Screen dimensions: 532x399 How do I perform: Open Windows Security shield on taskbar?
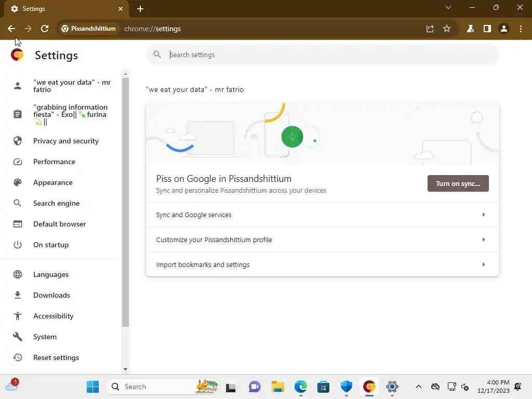click(347, 387)
